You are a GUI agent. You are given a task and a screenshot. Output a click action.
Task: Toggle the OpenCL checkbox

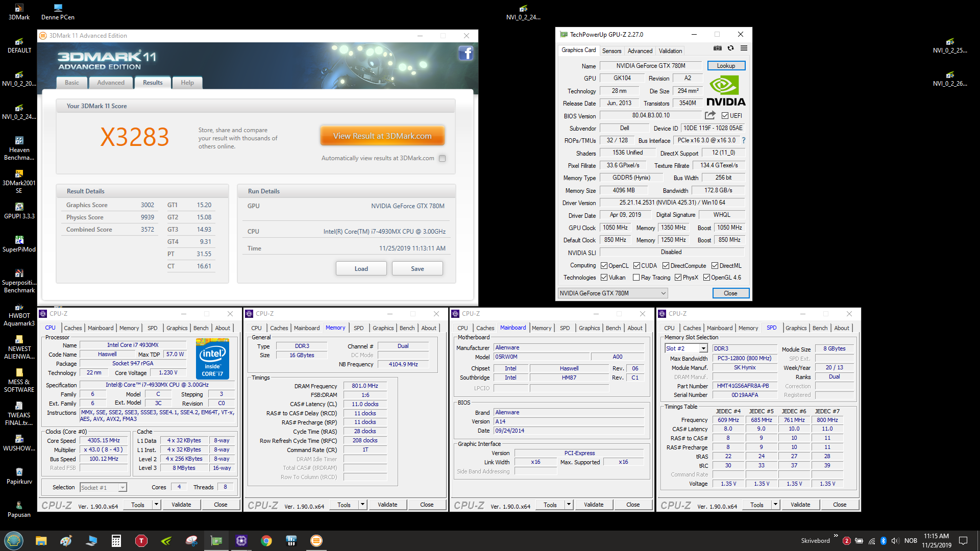pos(604,266)
